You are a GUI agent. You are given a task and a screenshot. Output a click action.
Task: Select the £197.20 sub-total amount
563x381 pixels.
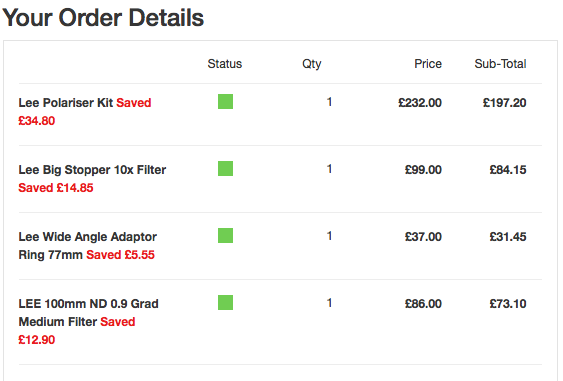coord(504,103)
